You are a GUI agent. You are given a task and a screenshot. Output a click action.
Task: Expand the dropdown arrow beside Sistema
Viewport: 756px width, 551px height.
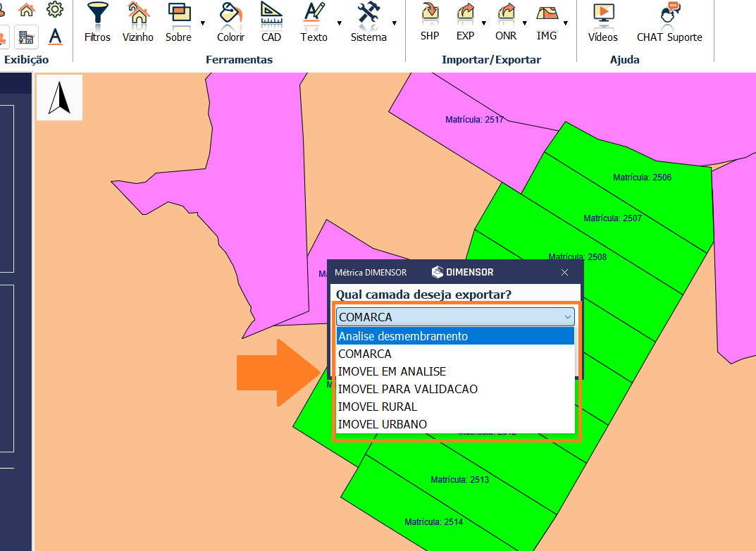395,23
